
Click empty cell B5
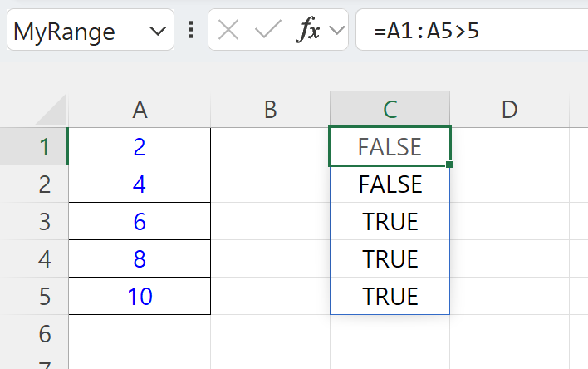point(271,296)
